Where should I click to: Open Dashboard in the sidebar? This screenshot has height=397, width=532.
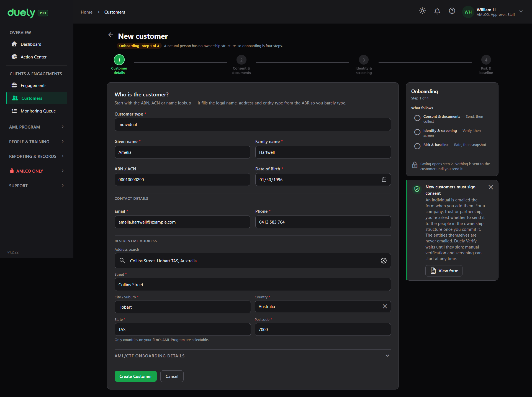click(x=37, y=44)
